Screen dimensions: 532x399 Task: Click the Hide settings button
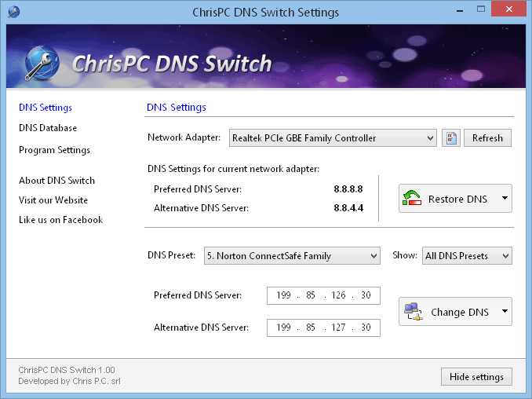pos(476,377)
